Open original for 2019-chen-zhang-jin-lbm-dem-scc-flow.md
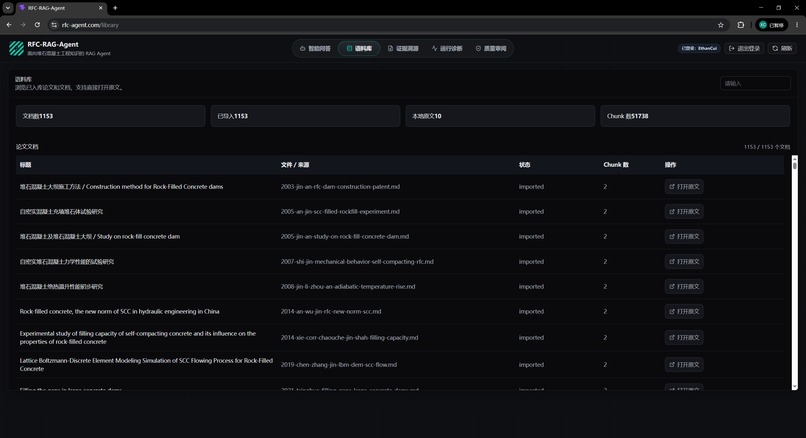The width and height of the screenshot is (806, 438). [x=684, y=364]
